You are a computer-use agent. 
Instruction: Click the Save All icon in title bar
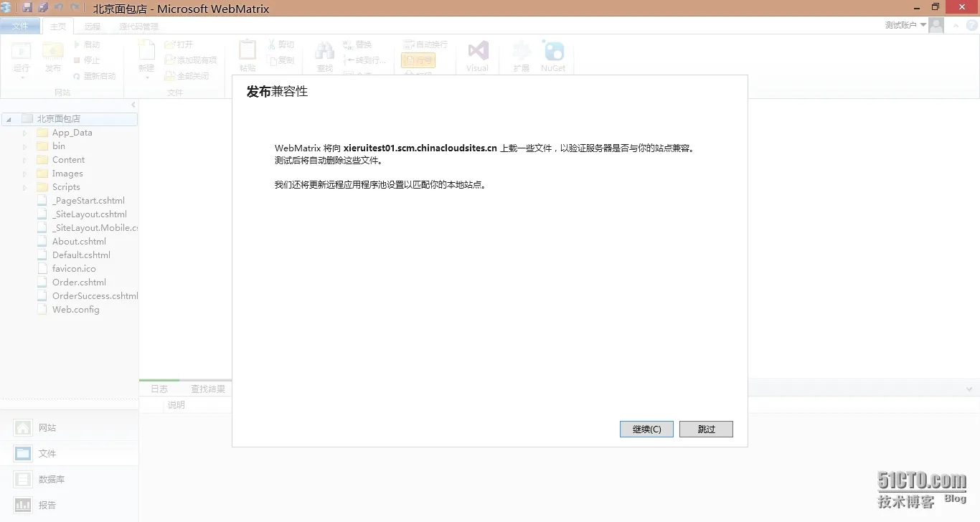coord(43,7)
